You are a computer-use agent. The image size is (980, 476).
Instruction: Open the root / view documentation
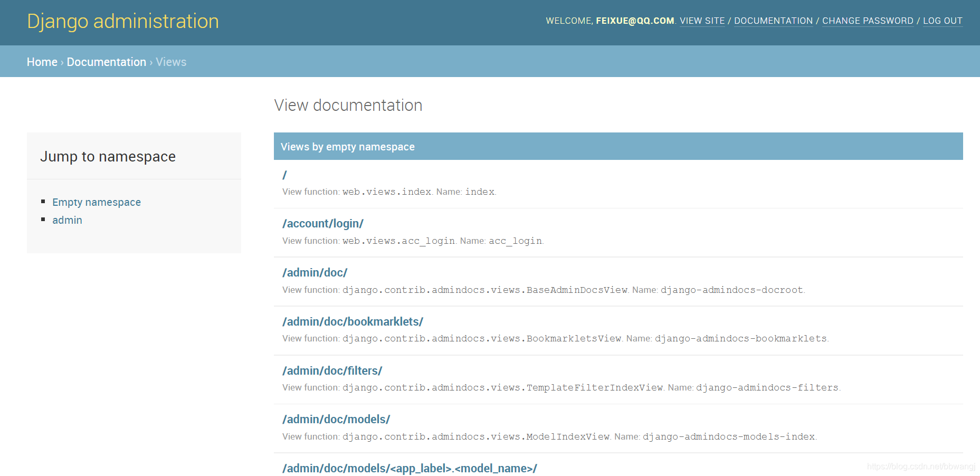coord(284,175)
